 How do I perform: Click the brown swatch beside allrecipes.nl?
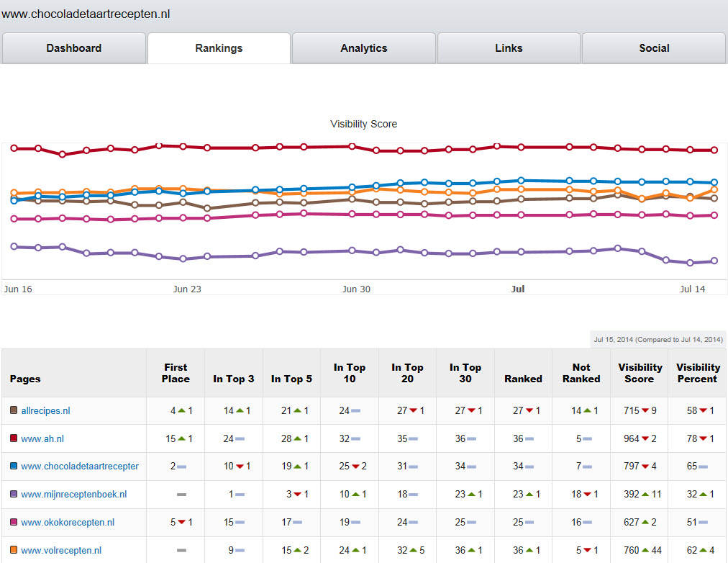(x=14, y=410)
